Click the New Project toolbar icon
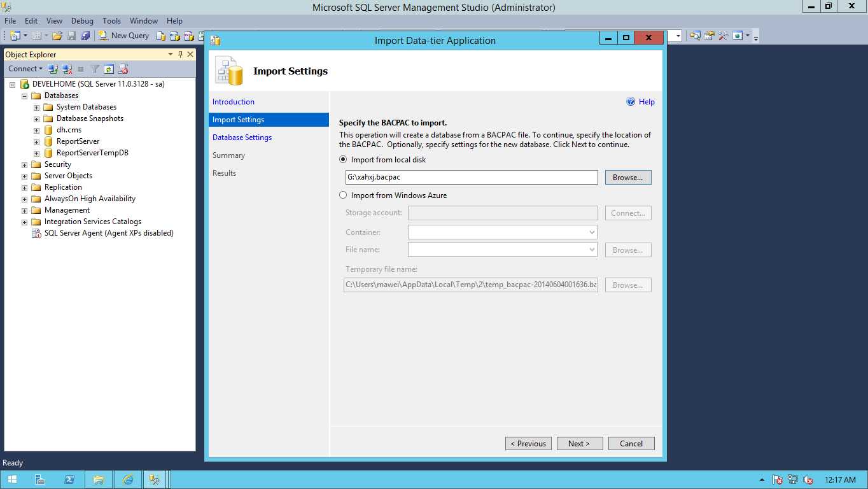This screenshot has height=489, width=868. 15,36
